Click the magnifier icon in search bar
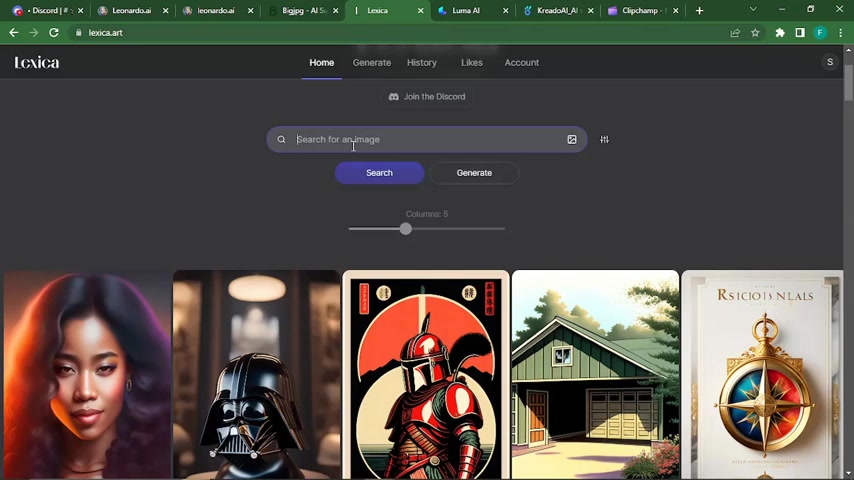Screen dimensions: 854x480 [281, 139]
